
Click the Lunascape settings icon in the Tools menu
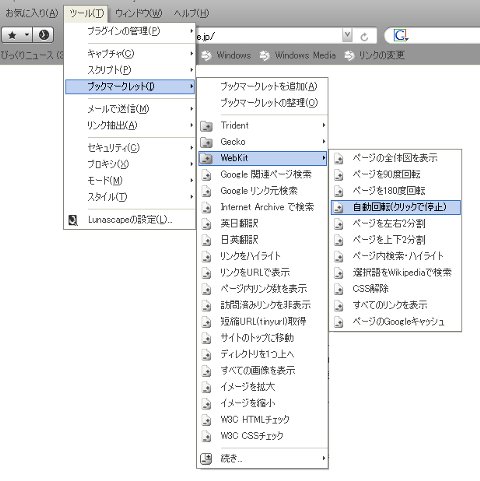73,220
